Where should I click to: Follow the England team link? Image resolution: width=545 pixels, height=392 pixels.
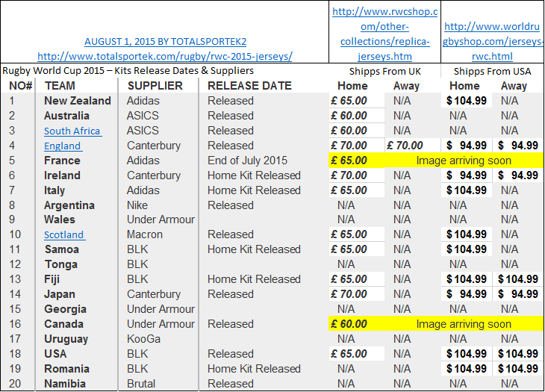(x=63, y=146)
